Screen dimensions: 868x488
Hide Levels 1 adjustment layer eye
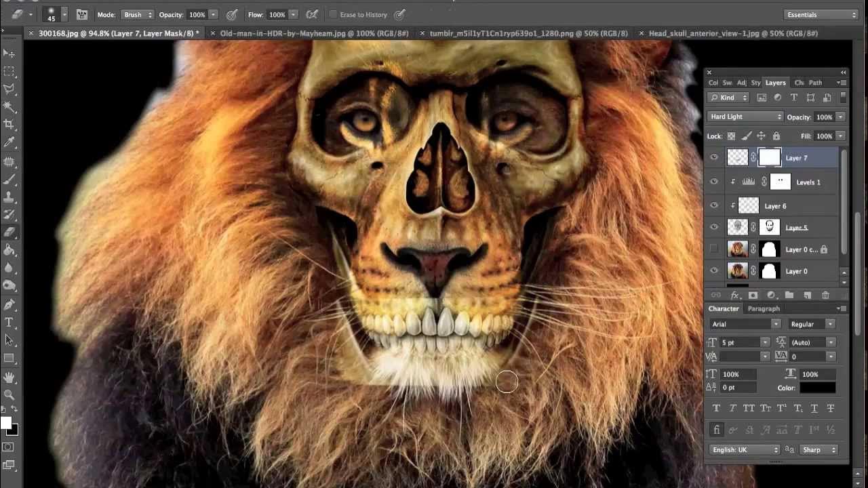coord(714,182)
